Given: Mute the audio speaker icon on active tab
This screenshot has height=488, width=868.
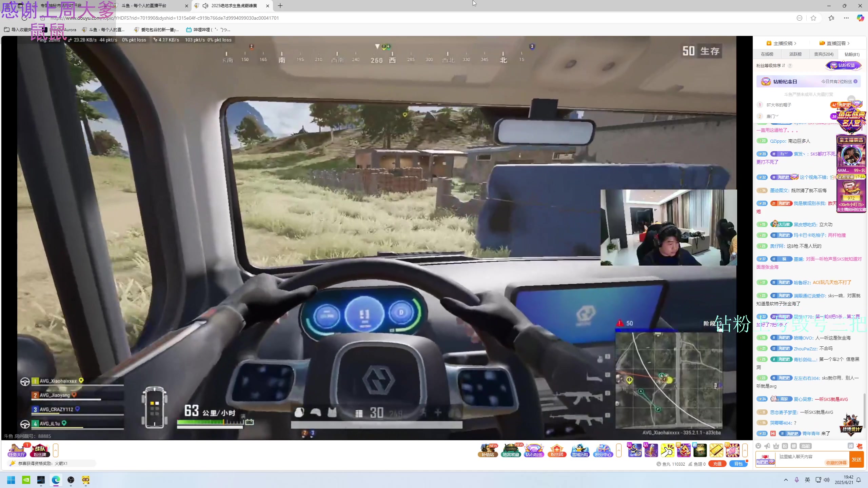Looking at the screenshot, I should [x=205, y=6].
